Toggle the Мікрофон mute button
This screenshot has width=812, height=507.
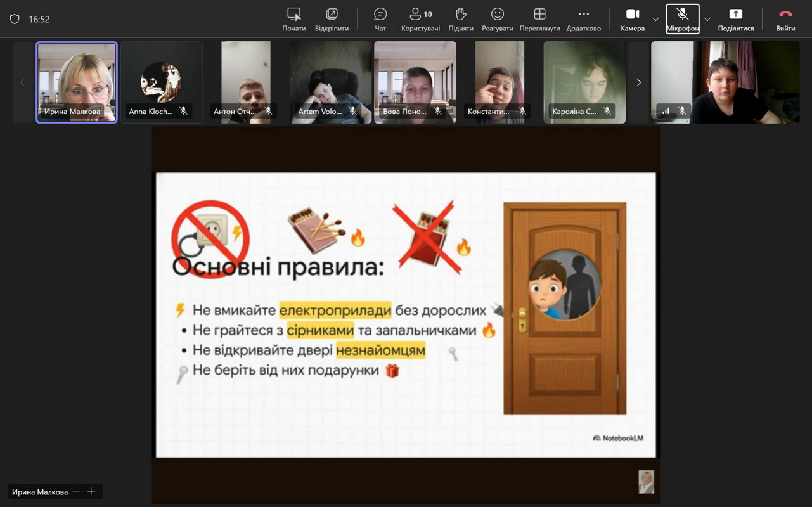(x=682, y=19)
